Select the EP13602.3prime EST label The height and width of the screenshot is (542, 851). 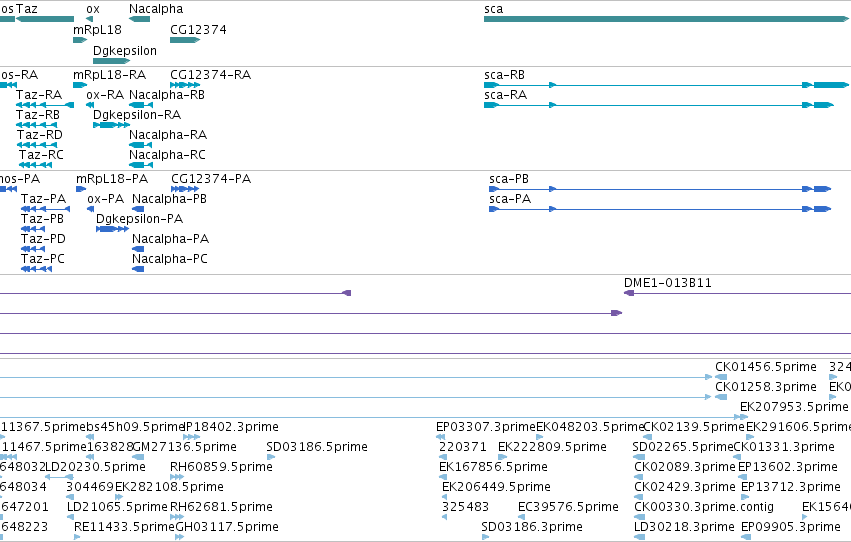coord(788,468)
